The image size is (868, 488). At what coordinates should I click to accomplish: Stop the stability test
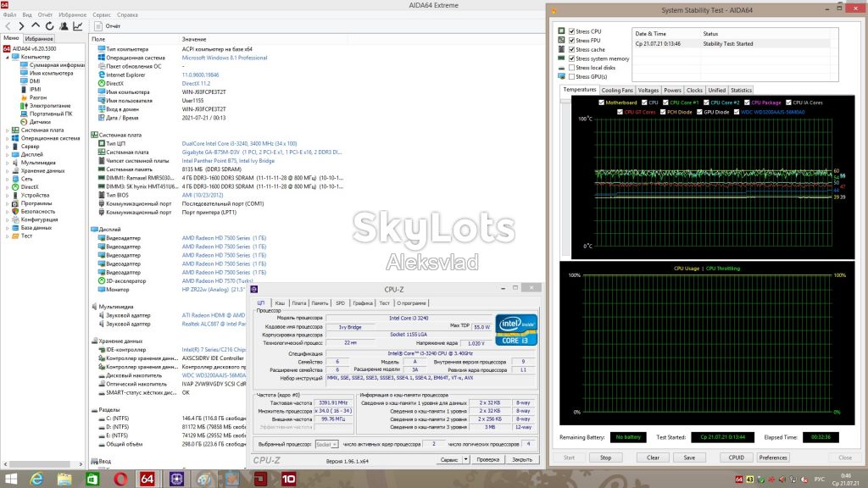pyautogui.click(x=605, y=457)
